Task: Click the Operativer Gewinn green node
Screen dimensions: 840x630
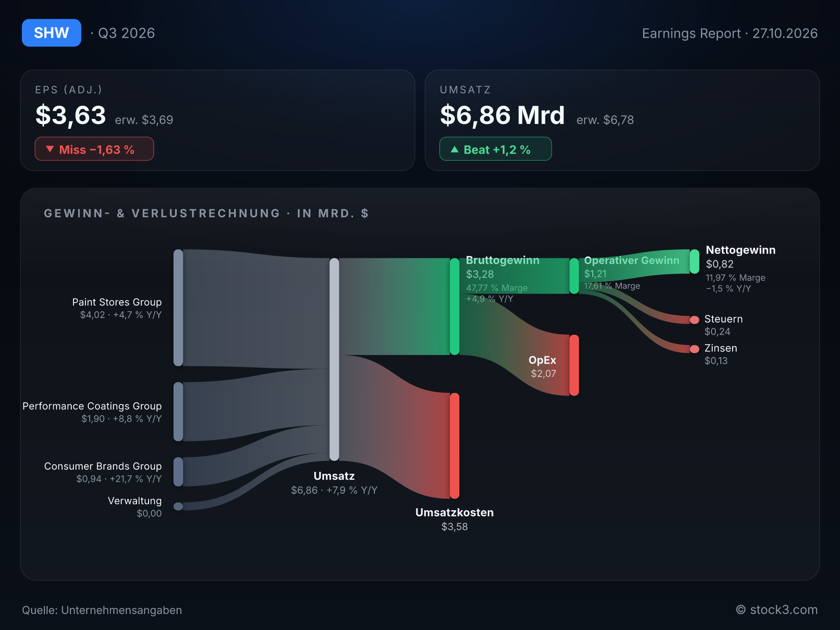Action: pyautogui.click(x=574, y=276)
